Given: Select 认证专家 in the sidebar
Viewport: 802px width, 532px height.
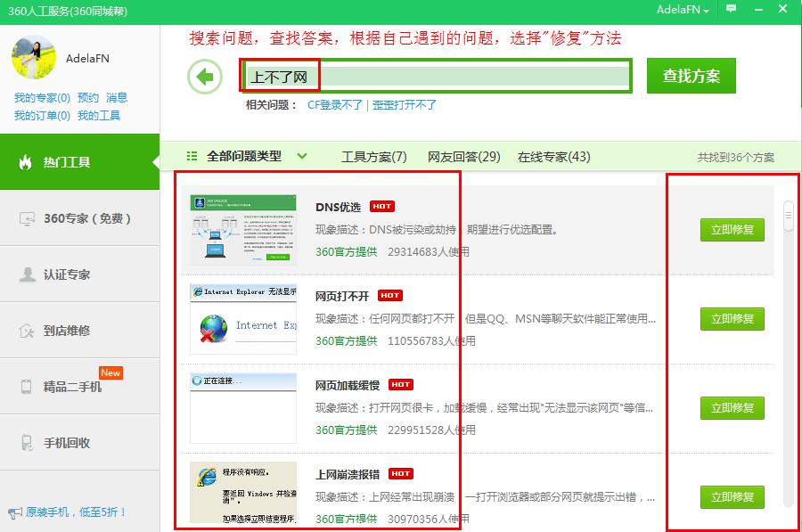Looking at the screenshot, I should pos(80,274).
